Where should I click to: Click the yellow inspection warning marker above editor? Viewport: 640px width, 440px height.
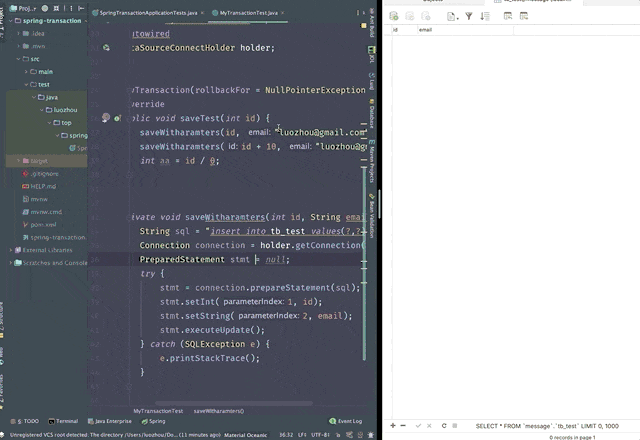coord(364,26)
